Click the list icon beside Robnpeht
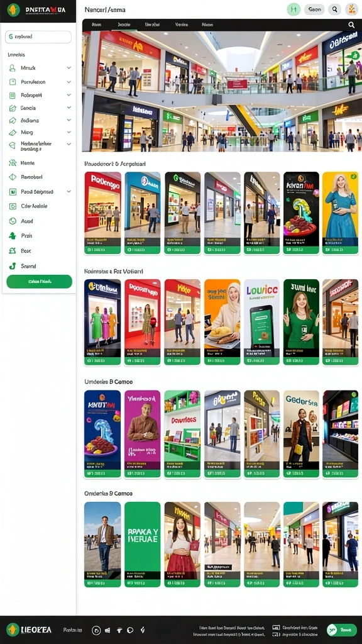The width and height of the screenshot is (362, 644). click(x=13, y=95)
